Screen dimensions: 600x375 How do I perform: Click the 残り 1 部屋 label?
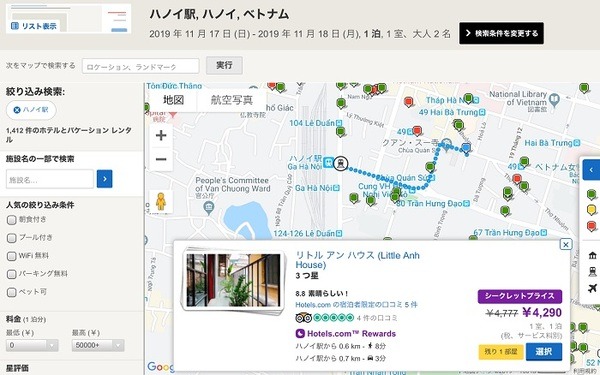(x=501, y=351)
